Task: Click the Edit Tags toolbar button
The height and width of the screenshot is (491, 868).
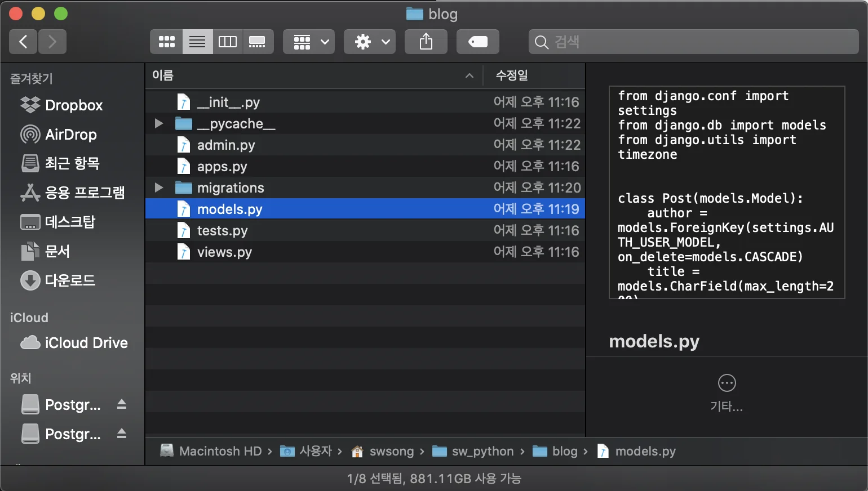Action: (x=477, y=42)
